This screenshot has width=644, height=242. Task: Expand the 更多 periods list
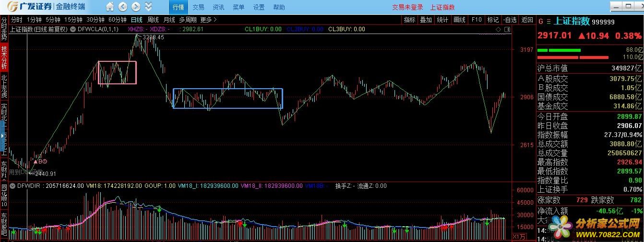click(x=209, y=20)
